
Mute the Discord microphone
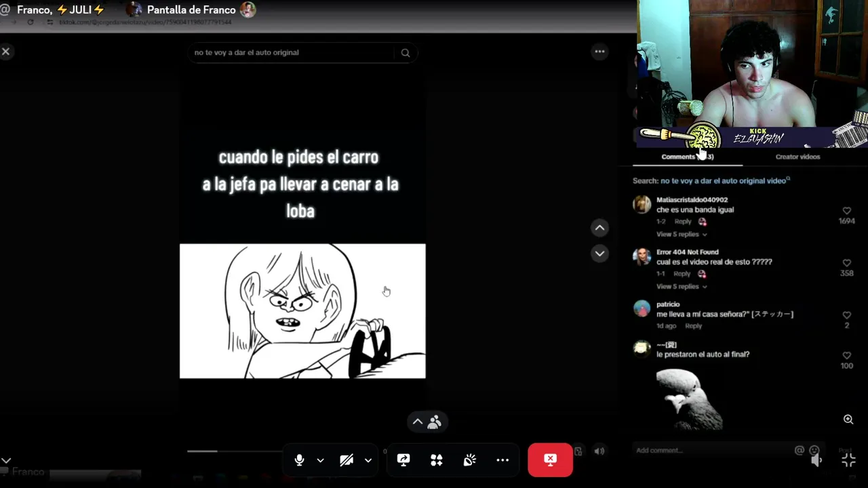pos(299,460)
